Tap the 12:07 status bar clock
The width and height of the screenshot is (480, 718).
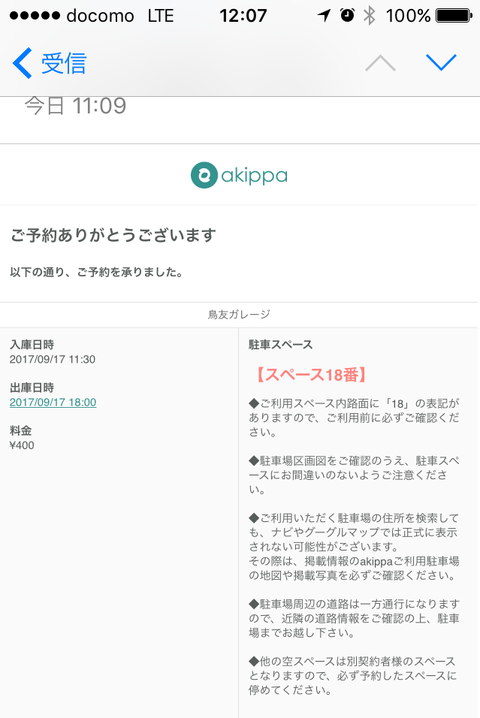243,16
